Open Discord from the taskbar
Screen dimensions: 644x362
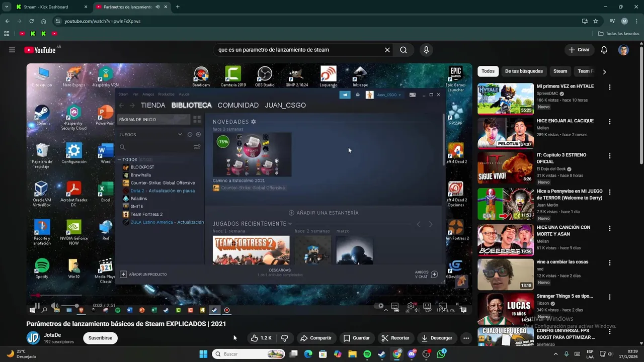point(412,354)
